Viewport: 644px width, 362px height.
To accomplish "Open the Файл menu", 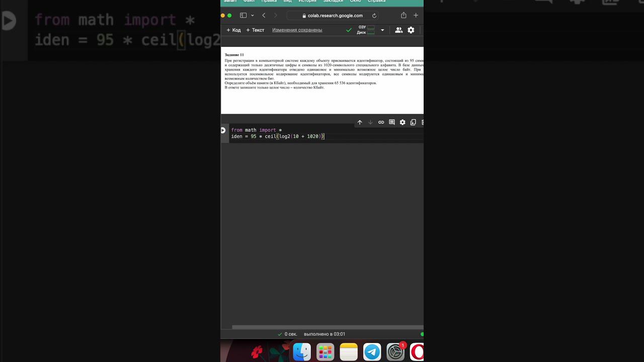I will pyautogui.click(x=249, y=1).
